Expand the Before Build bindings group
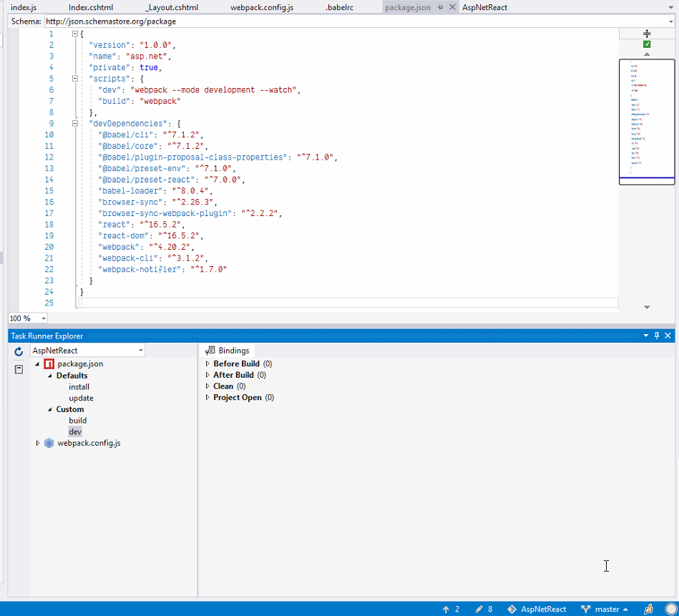Viewport: 679px width, 616px height. pos(207,364)
